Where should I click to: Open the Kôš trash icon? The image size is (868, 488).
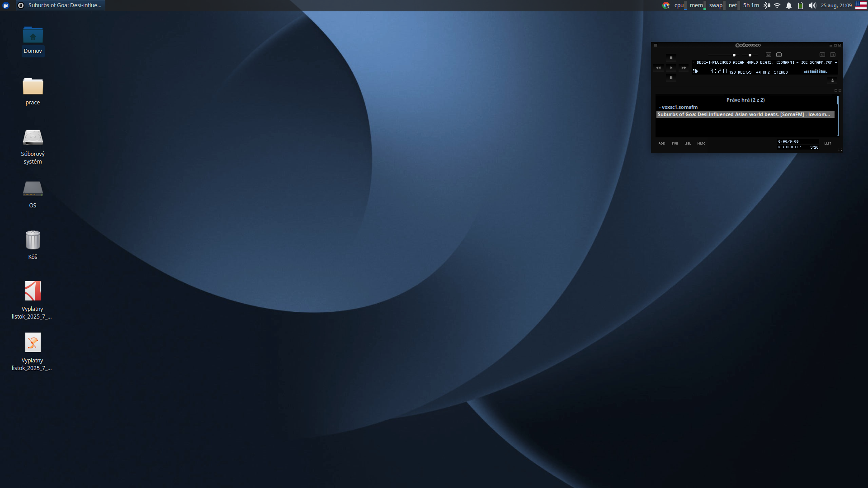(33, 240)
